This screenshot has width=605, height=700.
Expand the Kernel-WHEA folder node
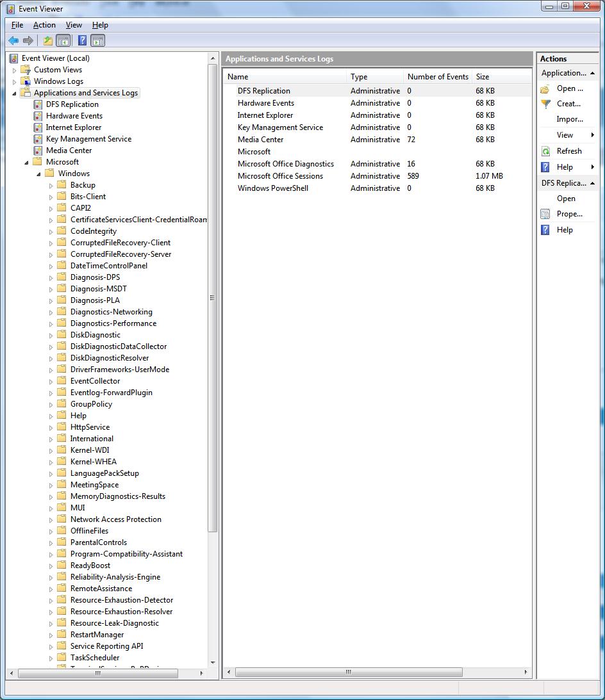[51, 462]
